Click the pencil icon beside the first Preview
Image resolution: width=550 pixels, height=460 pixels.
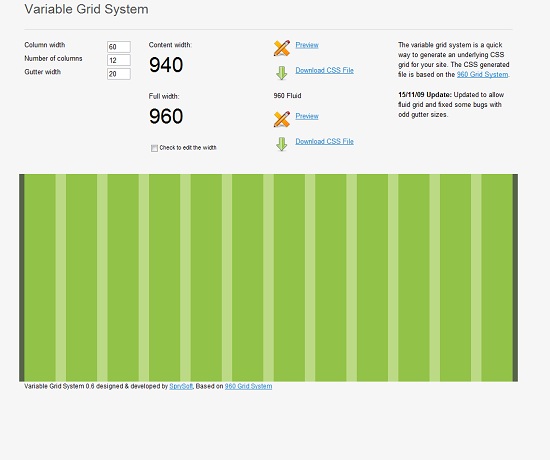click(282, 48)
